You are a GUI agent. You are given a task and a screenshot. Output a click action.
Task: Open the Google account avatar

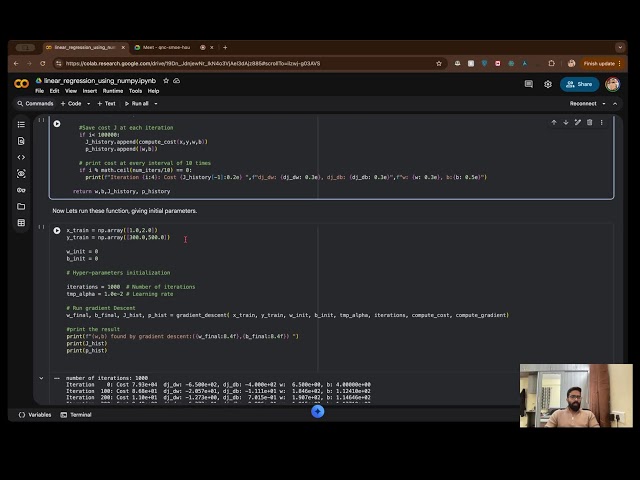(612, 84)
